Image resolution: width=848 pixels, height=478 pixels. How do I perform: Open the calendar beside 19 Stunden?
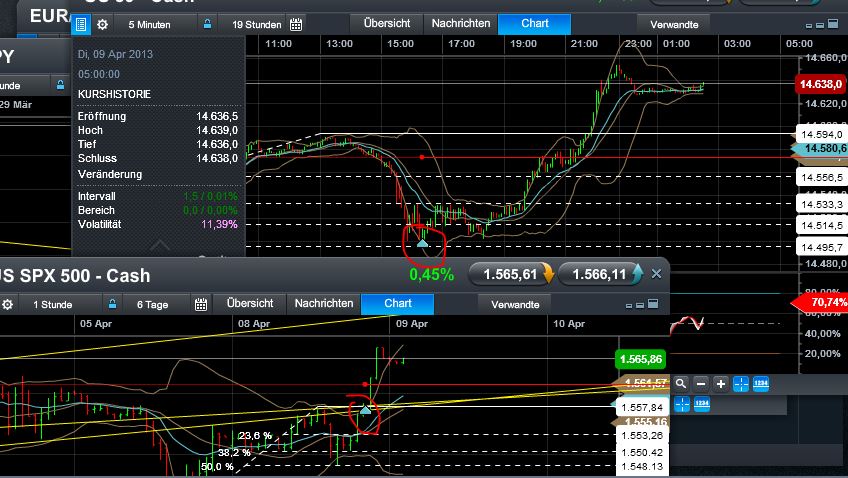pyautogui.click(x=296, y=24)
